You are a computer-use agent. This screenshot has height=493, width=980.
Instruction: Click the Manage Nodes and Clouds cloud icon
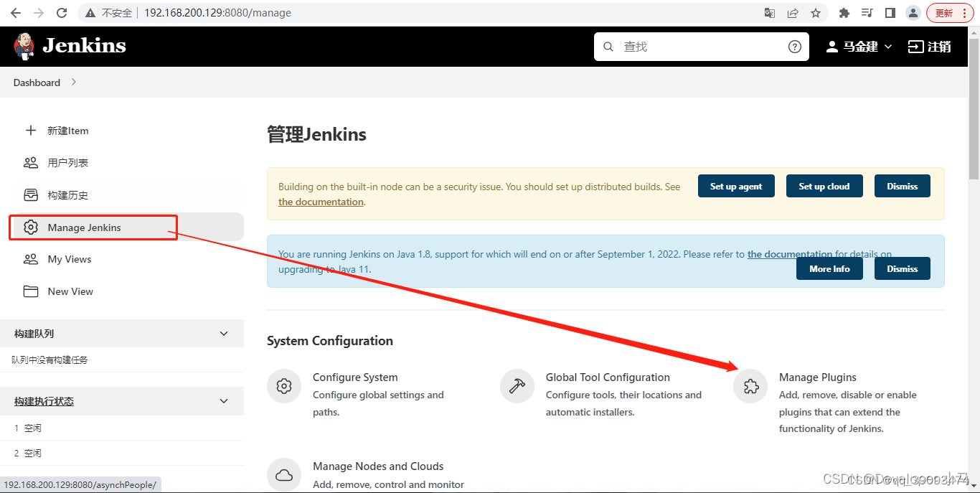click(284, 475)
